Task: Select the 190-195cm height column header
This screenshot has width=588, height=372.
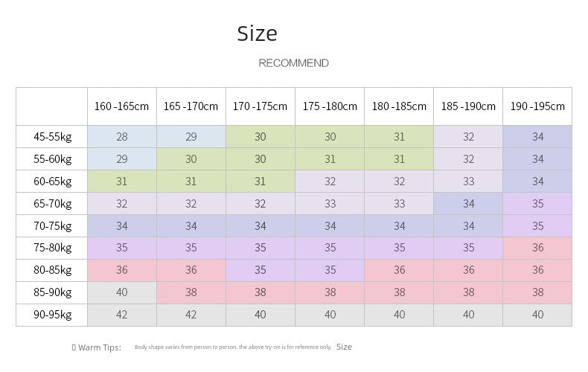Action: (x=537, y=106)
